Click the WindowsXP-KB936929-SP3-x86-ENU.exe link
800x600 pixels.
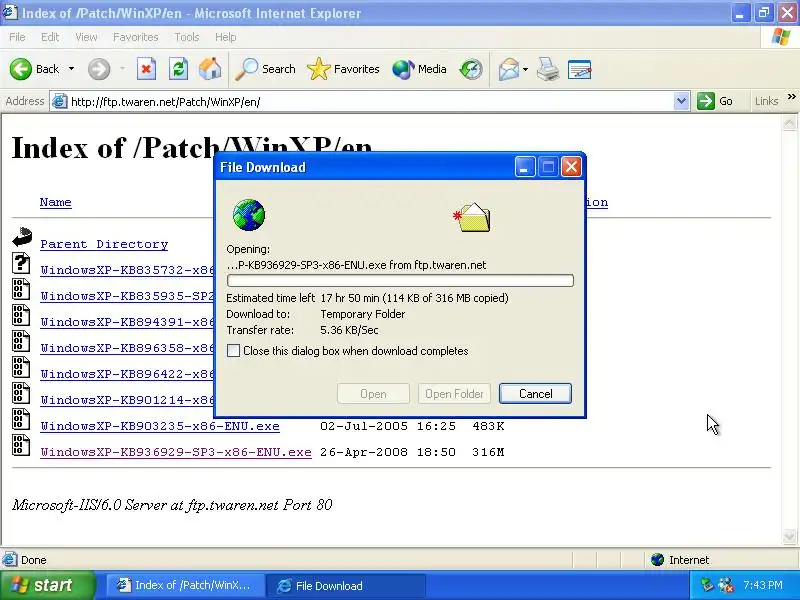point(176,452)
